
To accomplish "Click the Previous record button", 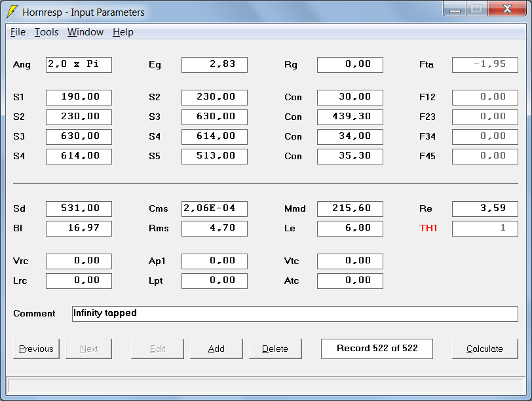I will 36,349.
